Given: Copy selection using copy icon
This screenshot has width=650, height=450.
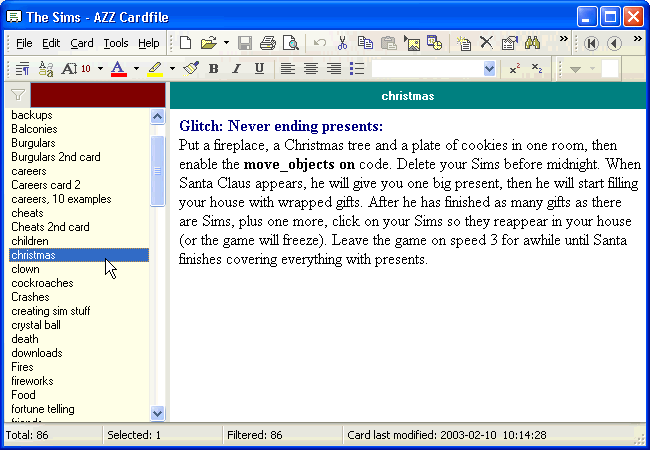Looking at the screenshot, I should [x=365, y=43].
